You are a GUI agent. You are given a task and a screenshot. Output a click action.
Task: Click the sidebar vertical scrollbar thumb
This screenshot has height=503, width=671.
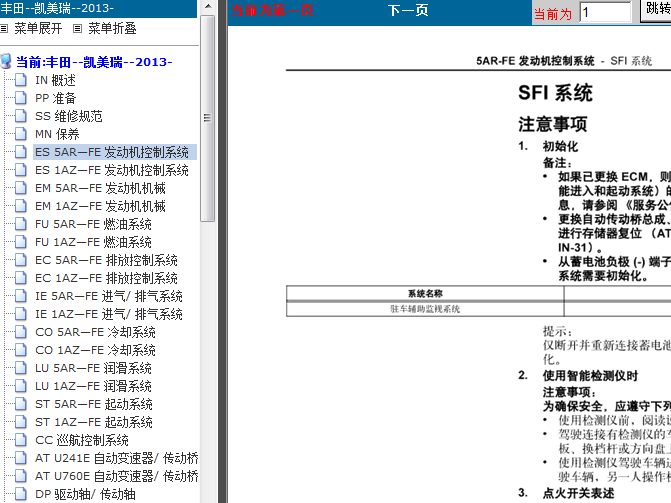point(208,119)
